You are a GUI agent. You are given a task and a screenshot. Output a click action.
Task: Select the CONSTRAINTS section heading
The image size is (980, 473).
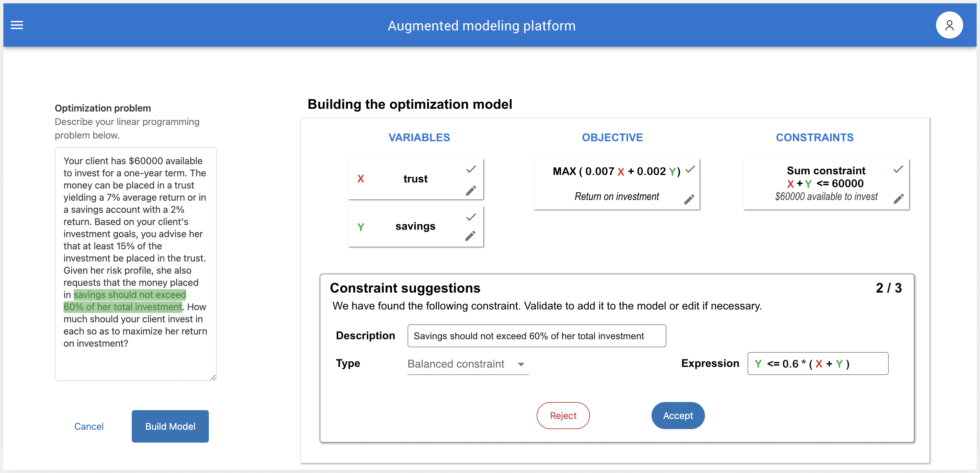(x=814, y=137)
